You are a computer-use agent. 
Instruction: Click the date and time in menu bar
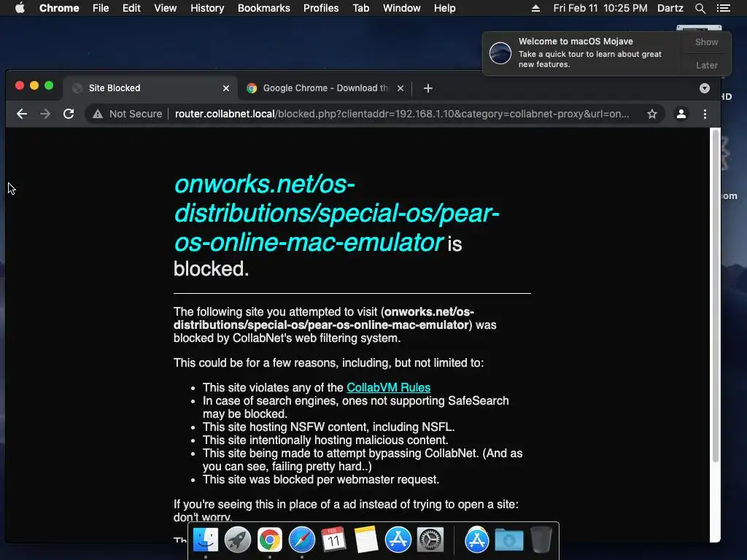pos(600,8)
